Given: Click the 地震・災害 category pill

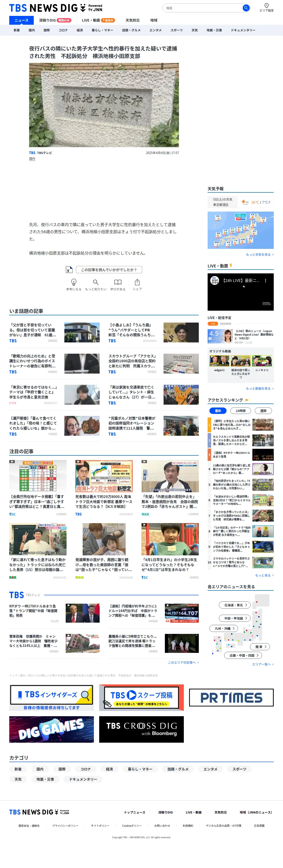Looking at the screenshot, I should coord(45,779).
